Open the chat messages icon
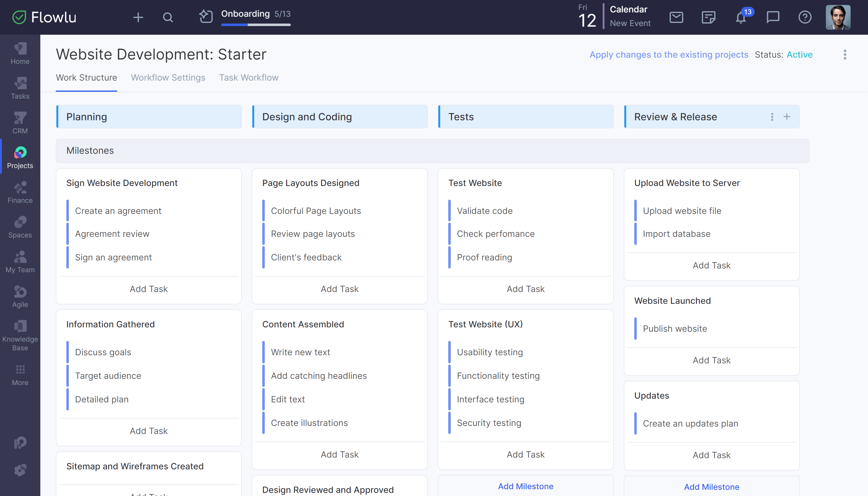 tap(773, 17)
